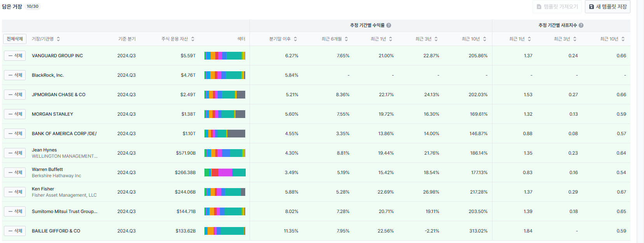The width and height of the screenshot is (644, 243).
Task: Open BAILLIE GIFFORD & CO name
Action: 56,231
